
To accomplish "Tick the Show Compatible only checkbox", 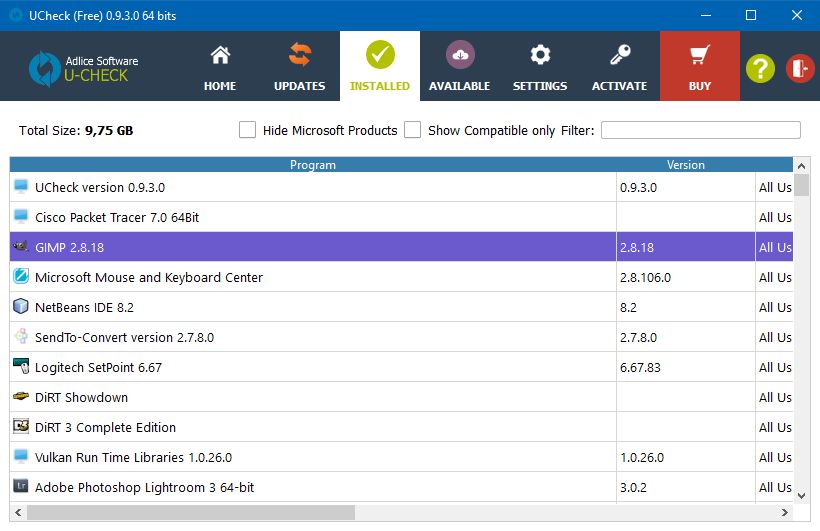I will click(x=412, y=130).
